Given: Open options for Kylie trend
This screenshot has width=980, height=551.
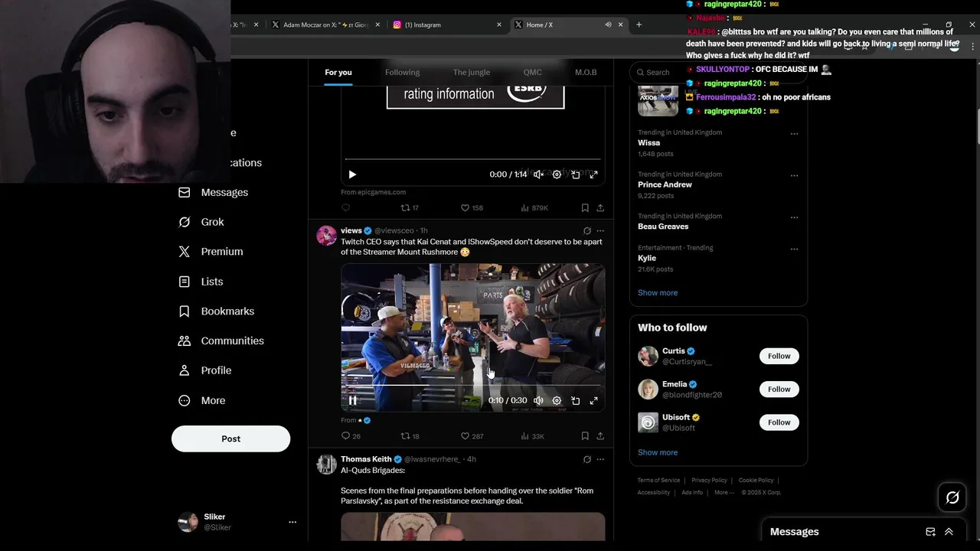Looking at the screenshot, I should (x=794, y=249).
